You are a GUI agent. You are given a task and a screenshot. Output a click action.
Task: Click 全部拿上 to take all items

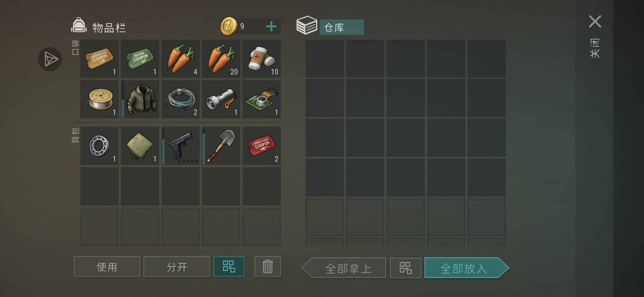click(344, 268)
